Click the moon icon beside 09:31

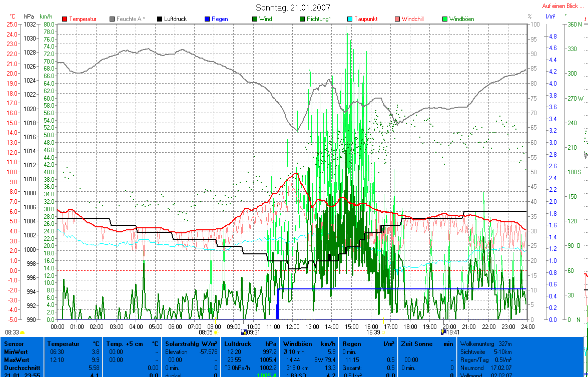click(244, 331)
